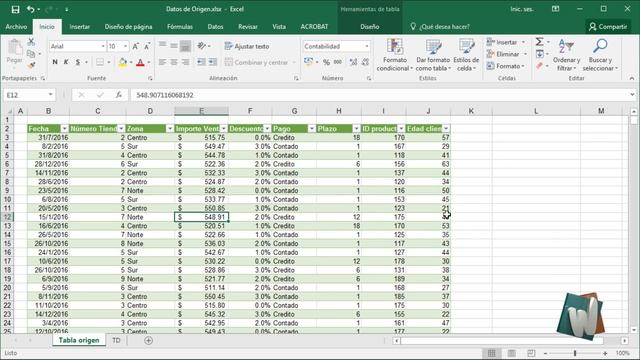
Task: Click the text orientation icon
Action: pos(202,46)
